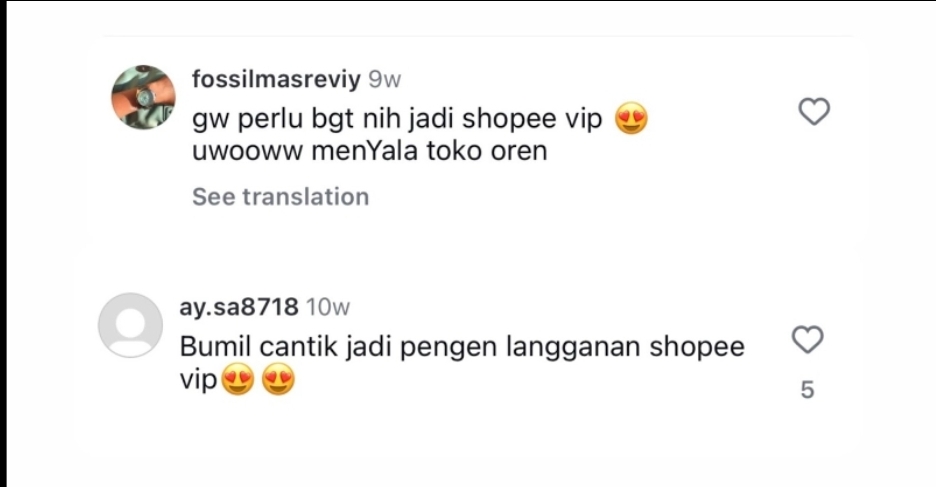Like the comment by fossilmasreviy
Image resolution: width=936 pixels, height=487 pixels.
814,112
